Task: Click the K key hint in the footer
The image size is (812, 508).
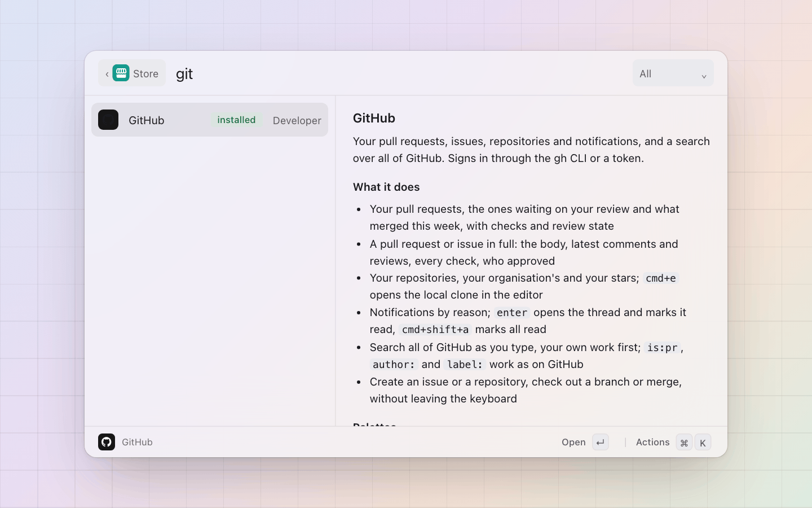Action: pyautogui.click(x=703, y=443)
